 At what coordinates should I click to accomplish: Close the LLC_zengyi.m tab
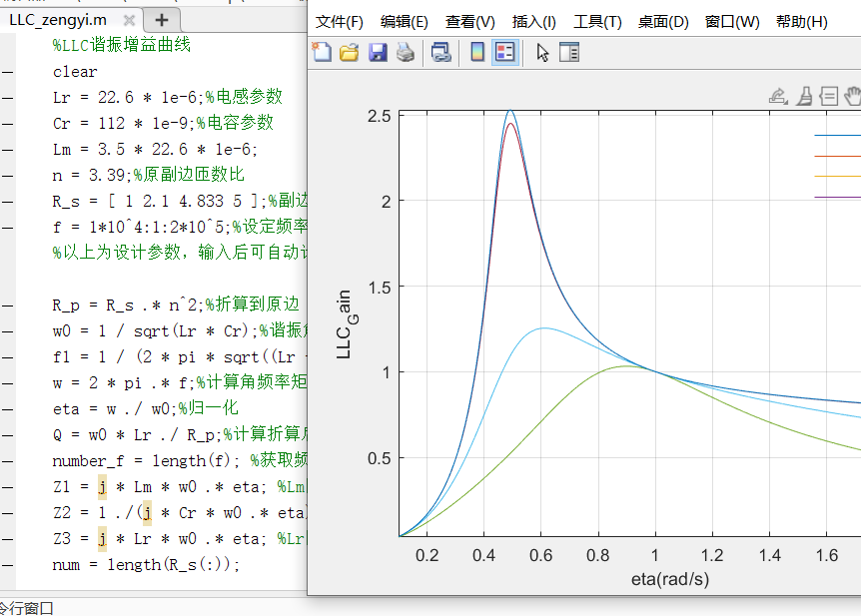point(129,20)
